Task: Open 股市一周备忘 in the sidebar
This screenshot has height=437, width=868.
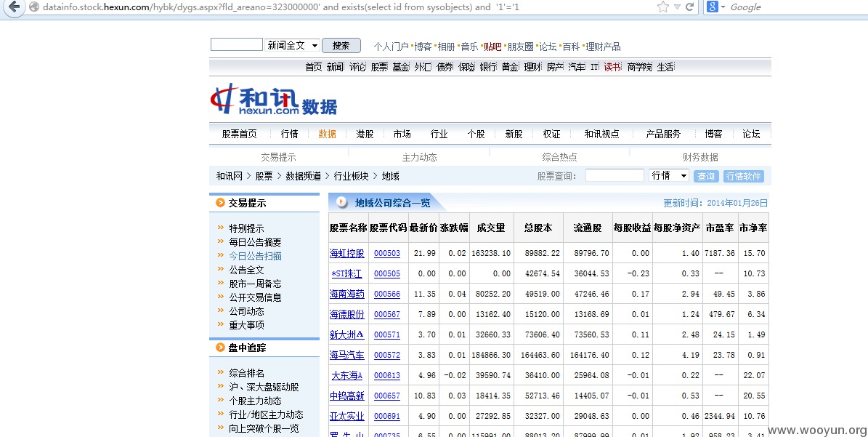Action: pos(255,284)
